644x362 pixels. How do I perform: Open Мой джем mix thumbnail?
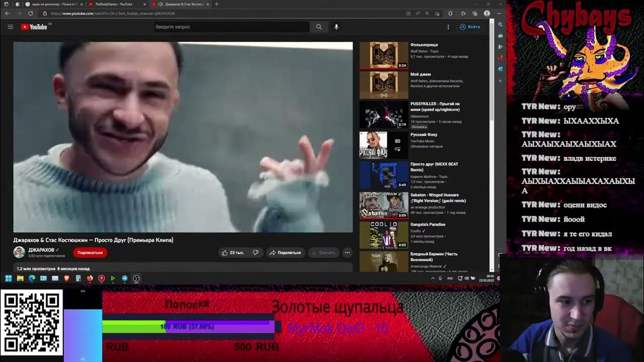click(x=384, y=85)
